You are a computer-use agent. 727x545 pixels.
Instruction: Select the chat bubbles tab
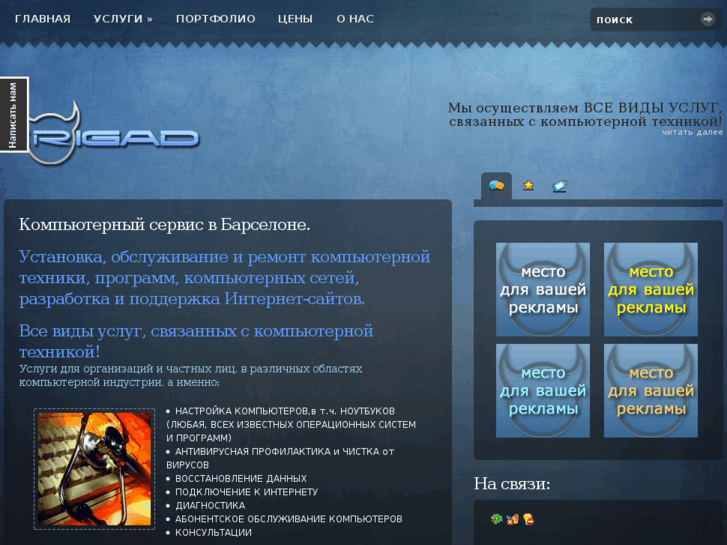(x=497, y=186)
